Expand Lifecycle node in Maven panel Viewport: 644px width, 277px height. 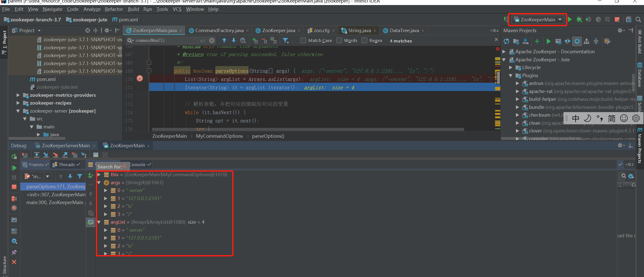pyautogui.click(x=511, y=67)
